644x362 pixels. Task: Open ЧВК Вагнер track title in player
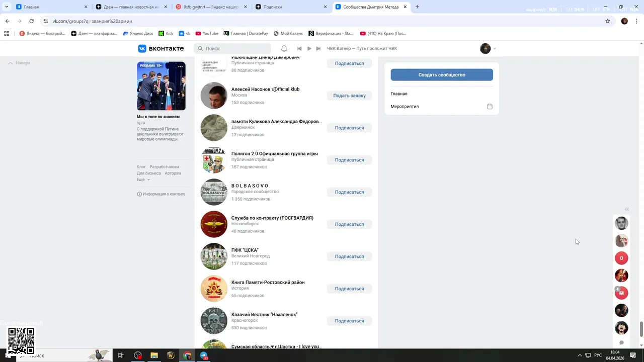tap(362, 49)
